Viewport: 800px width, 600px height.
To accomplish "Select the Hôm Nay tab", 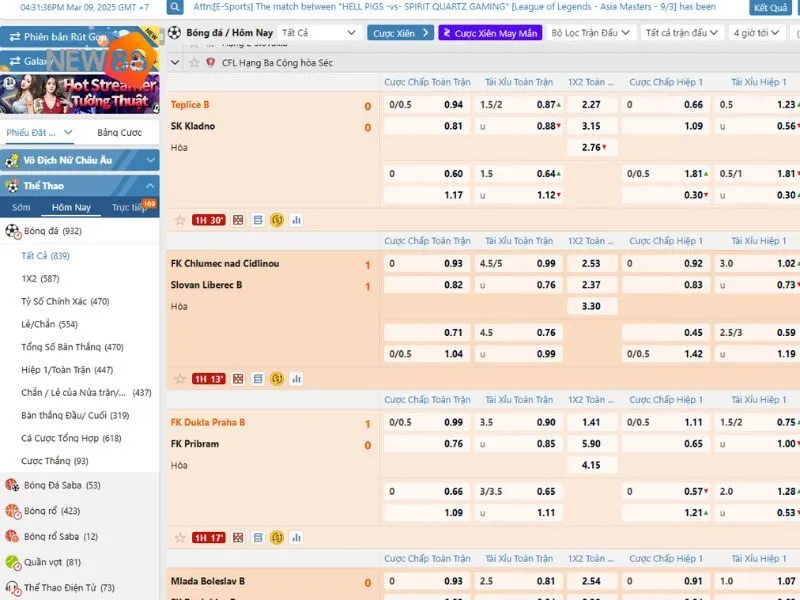I will click(71, 207).
